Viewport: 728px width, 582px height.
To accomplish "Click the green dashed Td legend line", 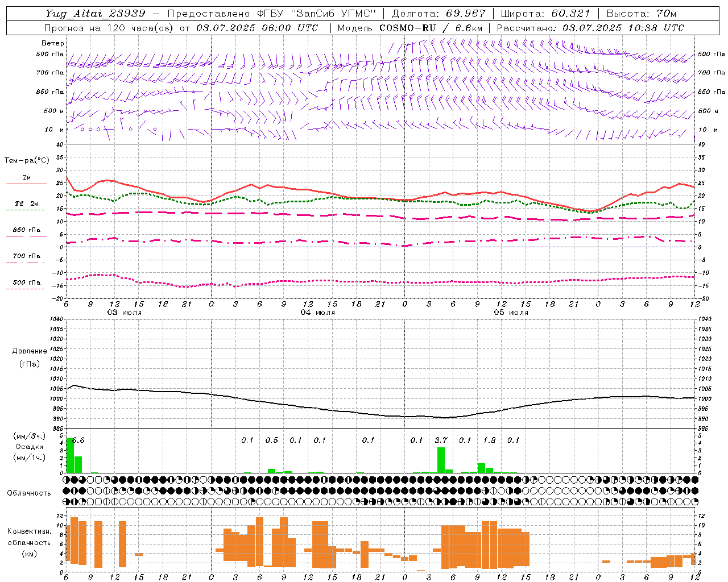I will (x=25, y=210).
